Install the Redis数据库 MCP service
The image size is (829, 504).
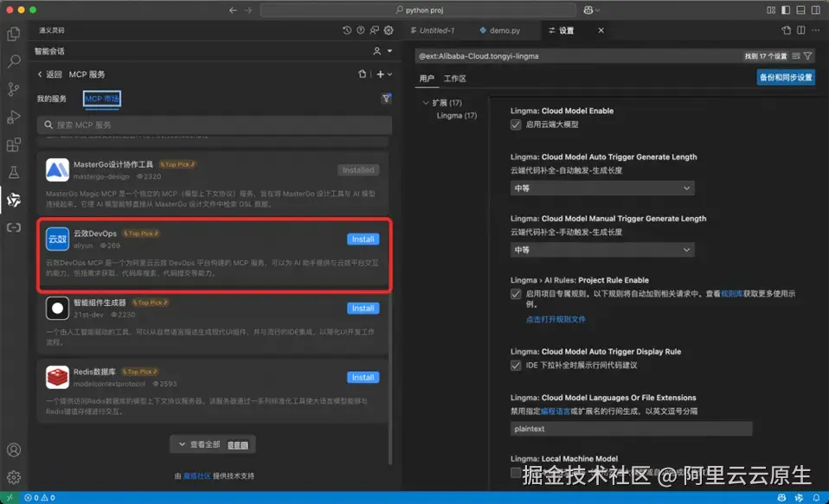[363, 378]
